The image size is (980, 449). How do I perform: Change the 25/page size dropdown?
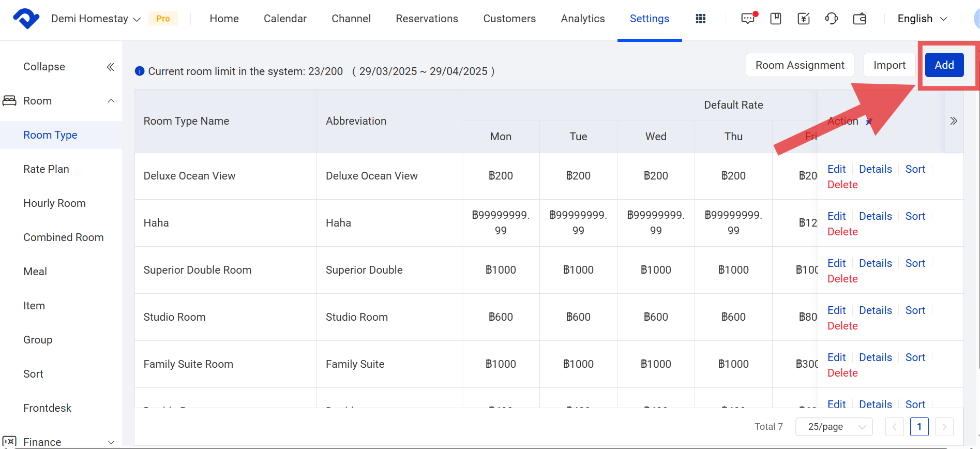(834, 427)
